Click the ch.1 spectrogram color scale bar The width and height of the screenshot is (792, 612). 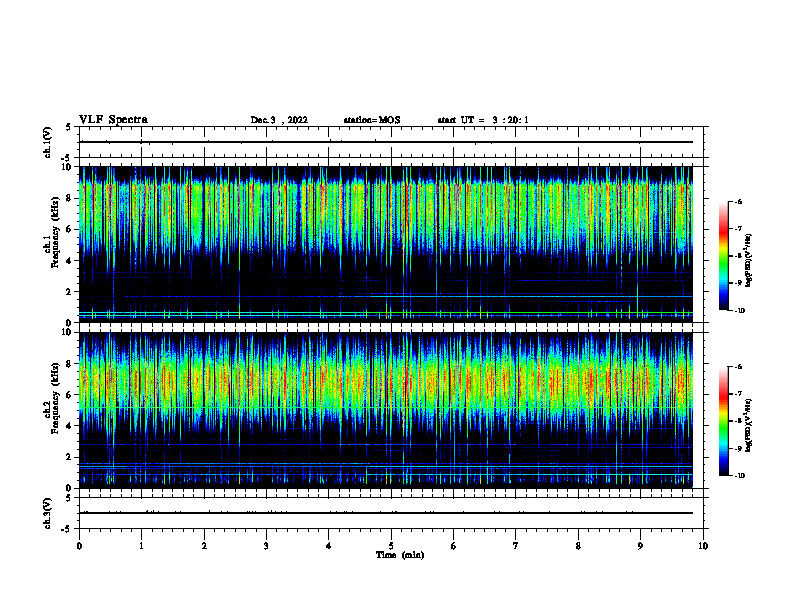[724, 256]
